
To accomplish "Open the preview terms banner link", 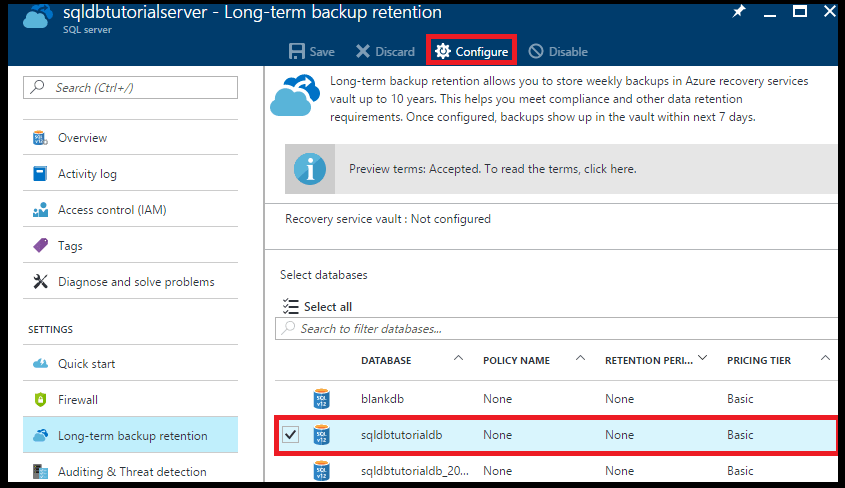I will point(493,169).
